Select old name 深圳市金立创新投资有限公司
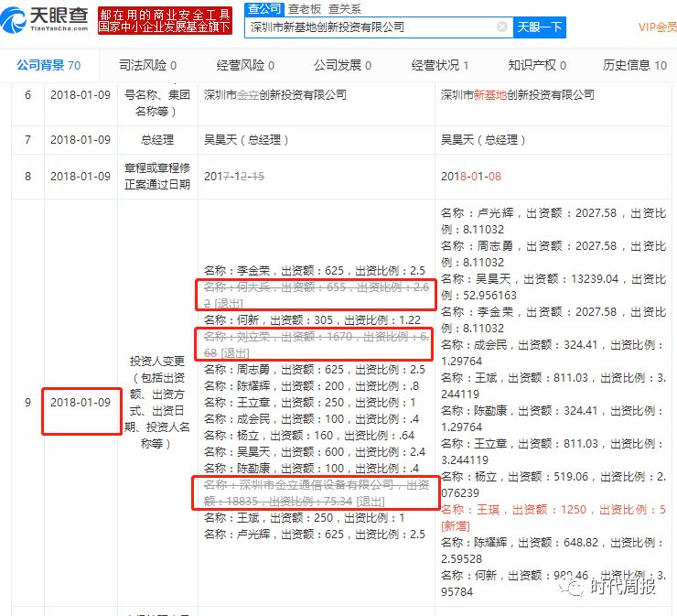 pyautogui.click(x=275, y=94)
